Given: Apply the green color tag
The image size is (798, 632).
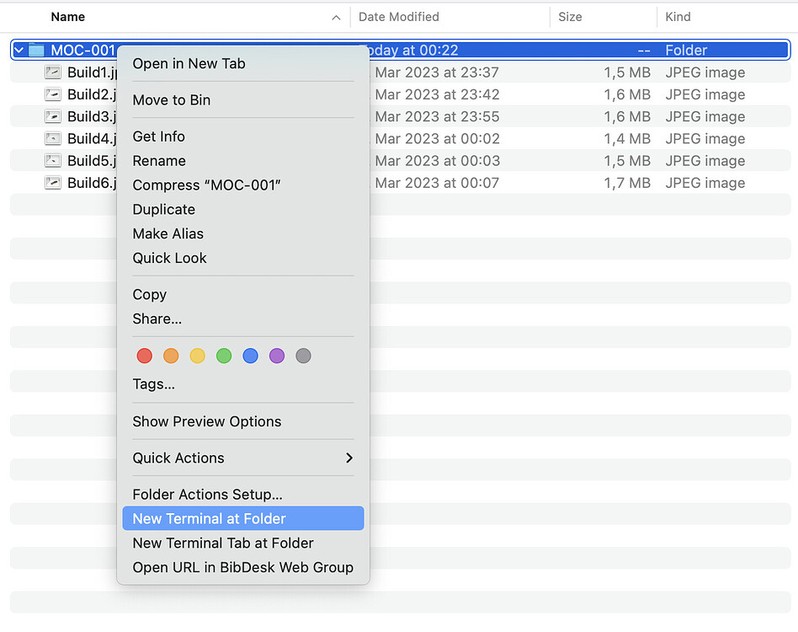Looking at the screenshot, I should click(224, 356).
